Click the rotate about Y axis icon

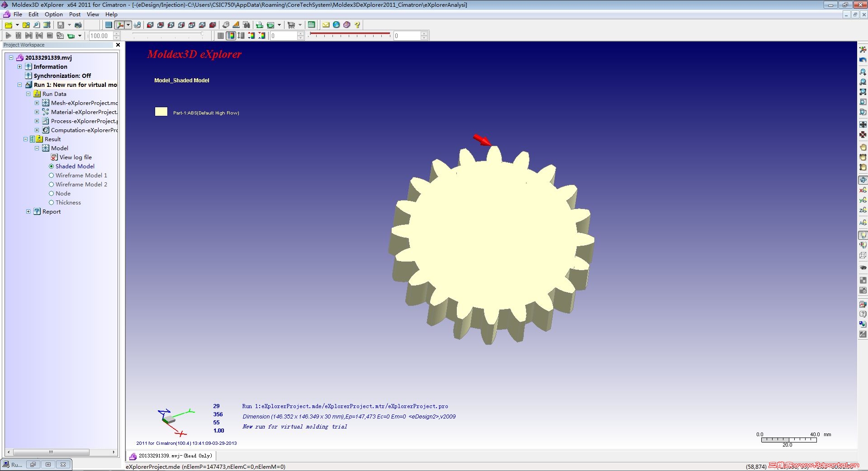click(x=863, y=200)
